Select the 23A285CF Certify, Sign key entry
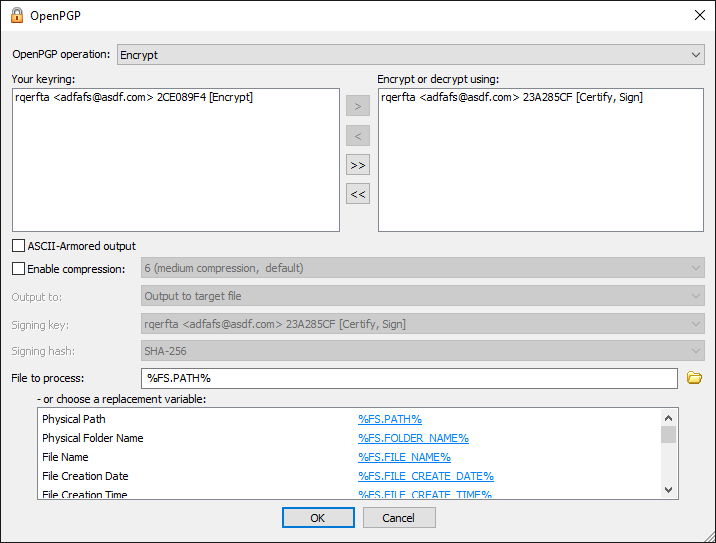Screen dimensions: 716x543 click(512, 98)
